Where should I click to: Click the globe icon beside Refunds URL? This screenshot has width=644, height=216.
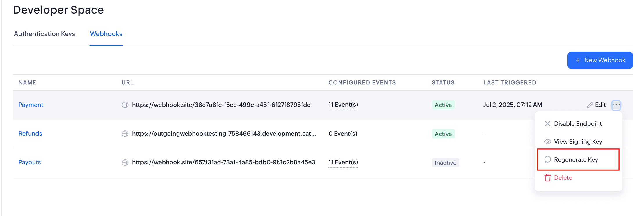coord(125,134)
